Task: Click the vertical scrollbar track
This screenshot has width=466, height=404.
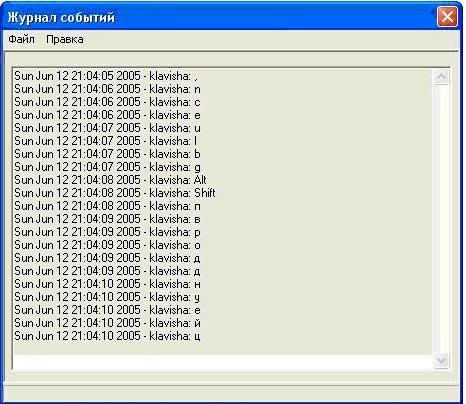Action: [441, 219]
